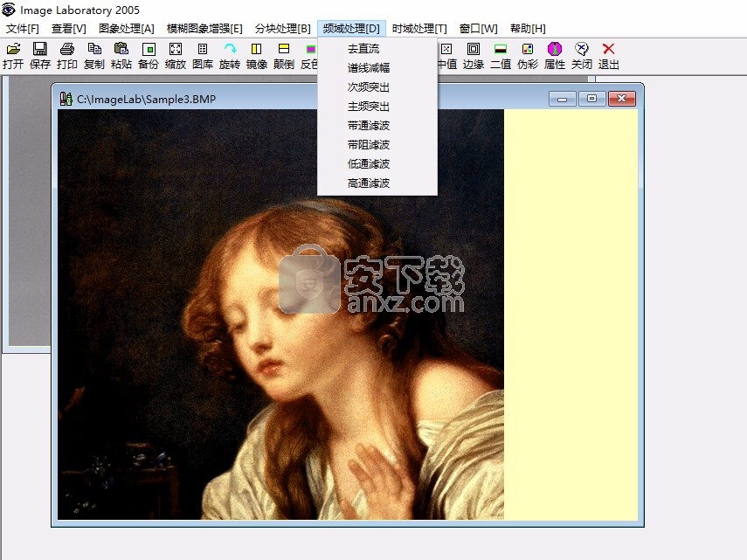Image resolution: width=747 pixels, height=560 pixels.
Task: Open the 图象处理[A] menu
Action: coord(126,29)
